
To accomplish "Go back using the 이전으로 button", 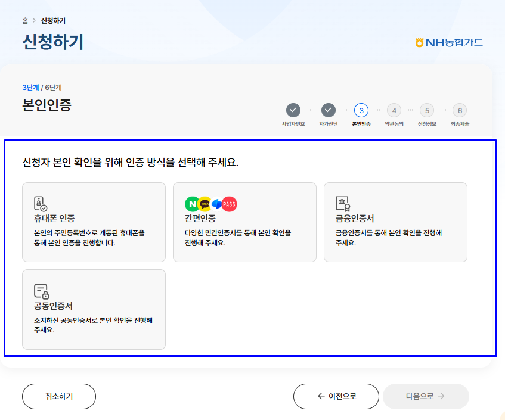I will pos(336,396).
